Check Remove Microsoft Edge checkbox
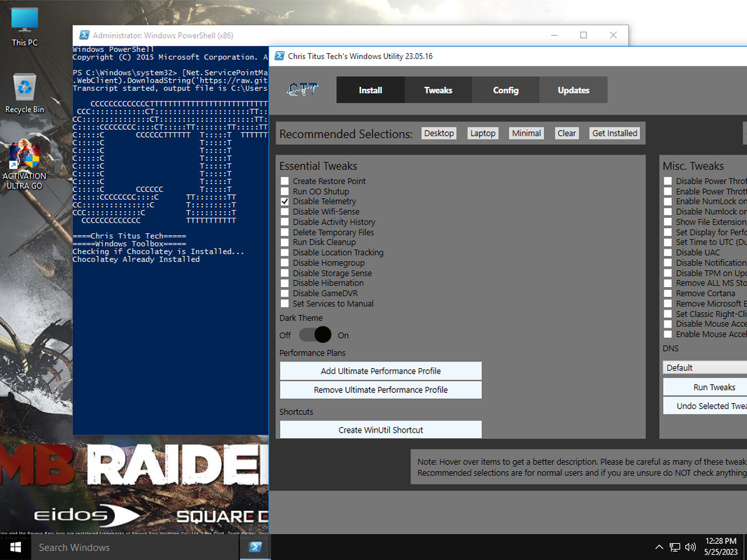The image size is (747, 560). click(x=668, y=304)
